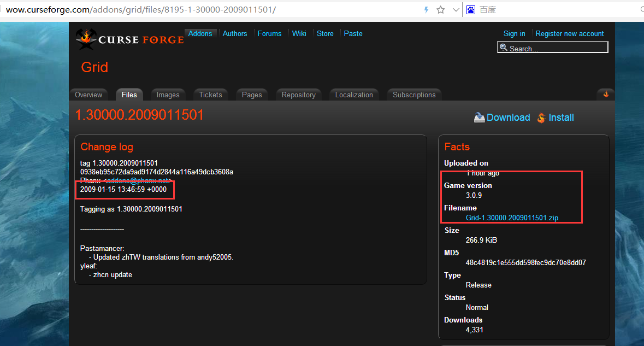Open the Files tab
The width and height of the screenshot is (644, 346).
coord(129,95)
